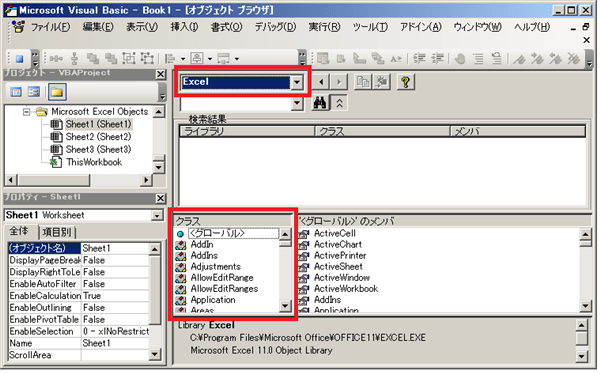Click right arrow of project tree horizontal scrollbar
The width and height of the screenshot is (600, 374).
pos(146,180)
